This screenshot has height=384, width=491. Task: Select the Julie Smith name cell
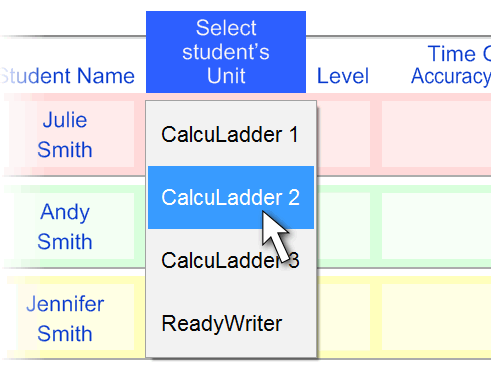[x=65, y=134]
